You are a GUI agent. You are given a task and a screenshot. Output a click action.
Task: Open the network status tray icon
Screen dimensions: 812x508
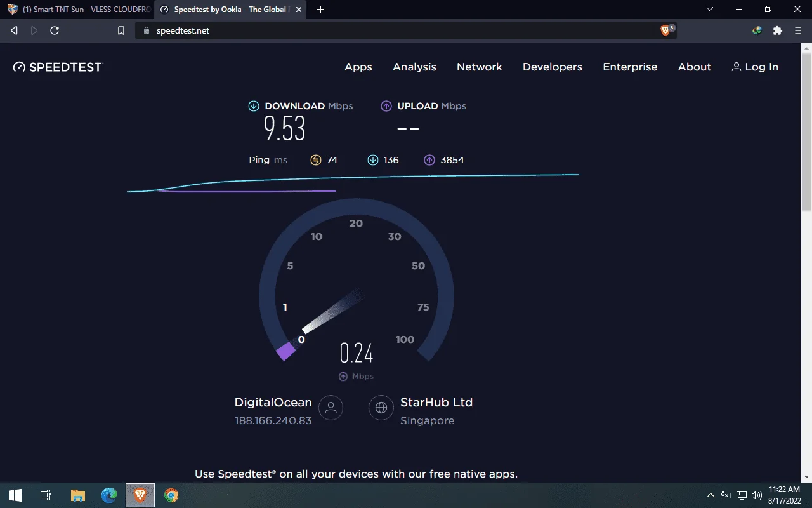[742, 495]
